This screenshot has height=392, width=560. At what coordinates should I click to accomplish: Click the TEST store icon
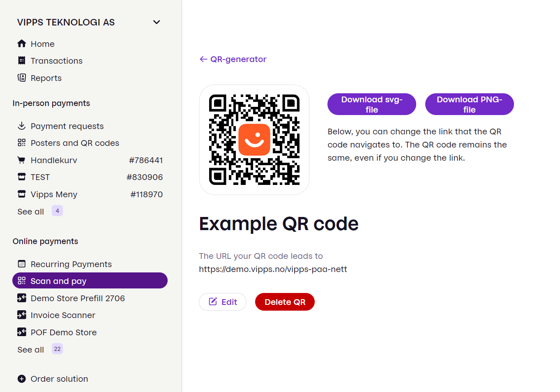[22, 177]
